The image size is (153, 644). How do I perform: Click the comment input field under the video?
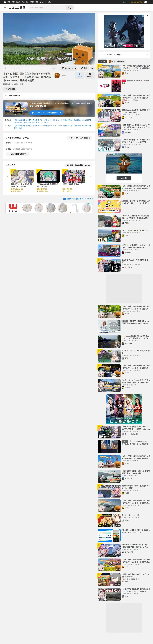point(29,68)
